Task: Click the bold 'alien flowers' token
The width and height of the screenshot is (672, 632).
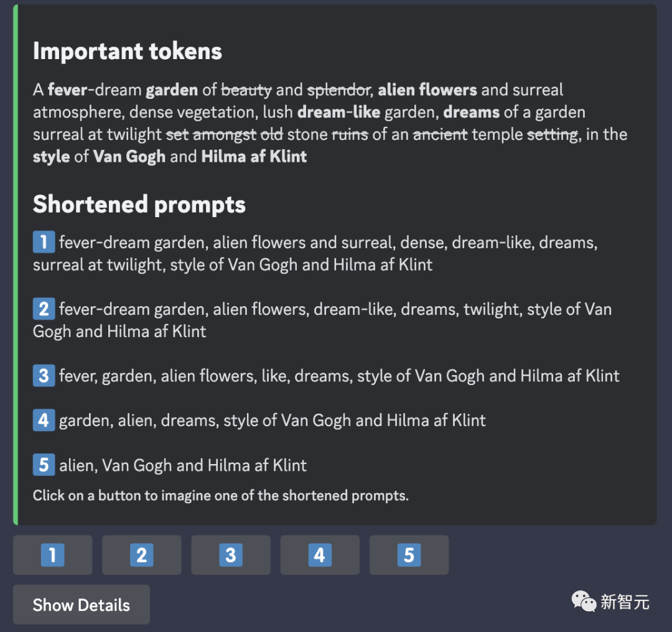Action: [427, 90]
